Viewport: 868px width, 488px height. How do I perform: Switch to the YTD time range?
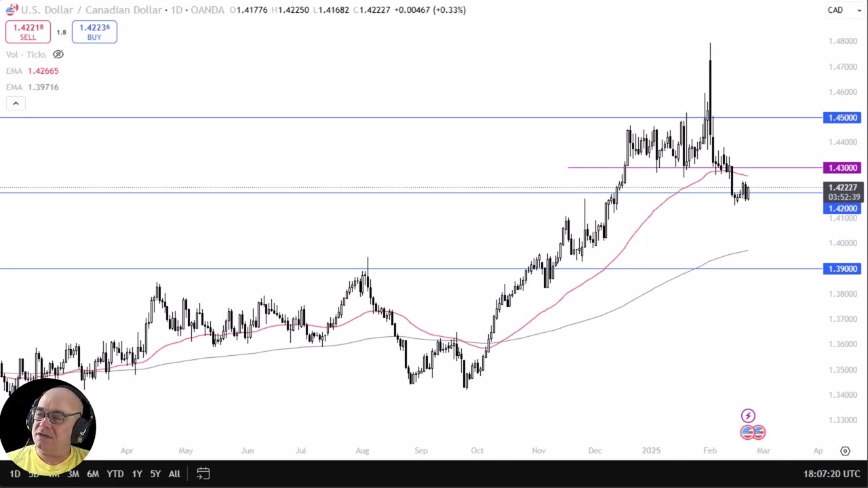tap(115, 474)
